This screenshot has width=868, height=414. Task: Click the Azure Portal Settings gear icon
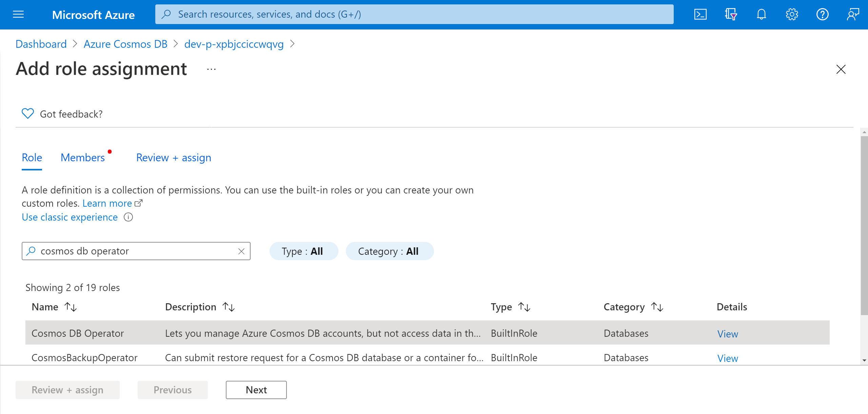point(791,14)
